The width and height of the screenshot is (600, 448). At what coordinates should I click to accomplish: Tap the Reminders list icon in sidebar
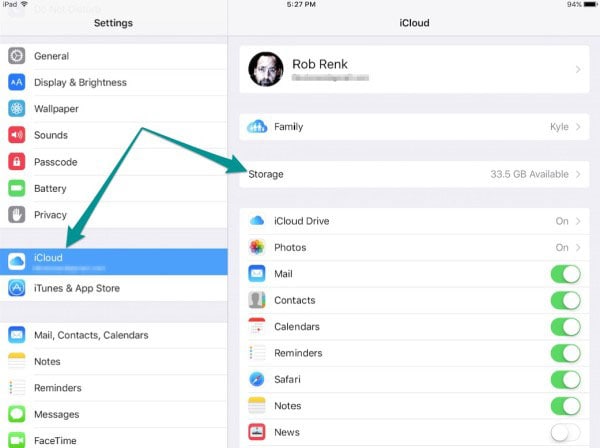click(x=16, y=388)
